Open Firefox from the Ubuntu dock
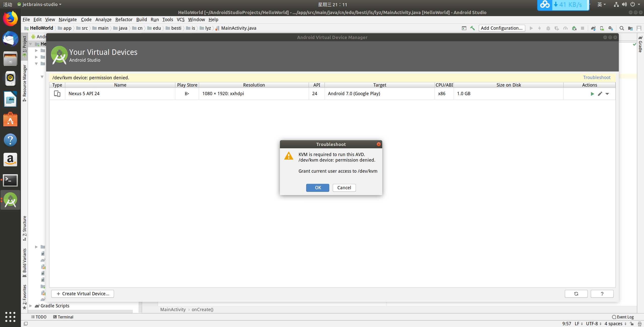 pos(10,19)
